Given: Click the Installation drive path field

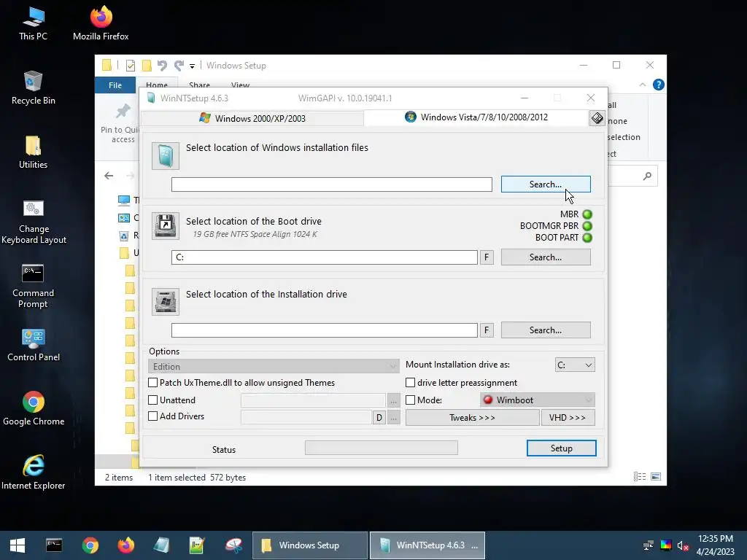Looking at the screenshot, I should [x=325, y=330].
